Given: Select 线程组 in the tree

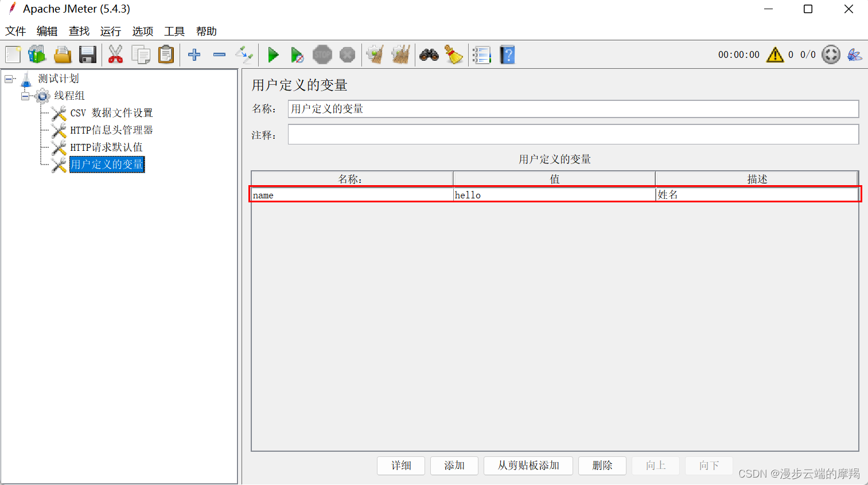Looking at the screenshot, I should coord(69,96).
